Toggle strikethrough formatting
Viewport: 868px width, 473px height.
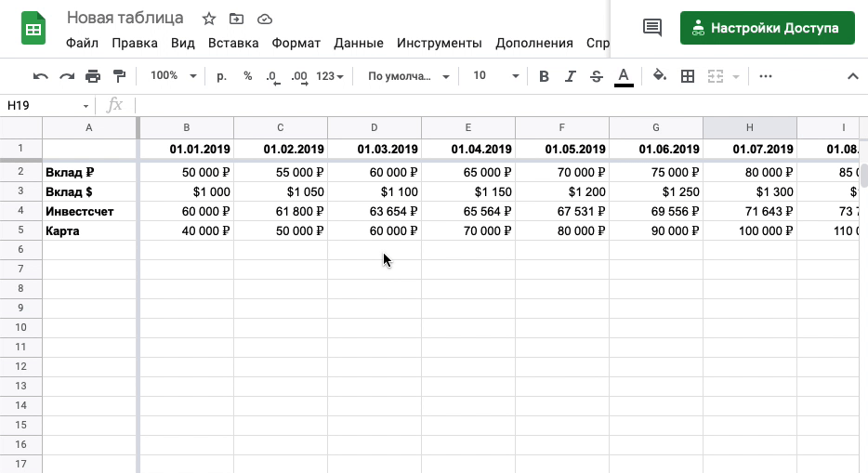(597, 76)
